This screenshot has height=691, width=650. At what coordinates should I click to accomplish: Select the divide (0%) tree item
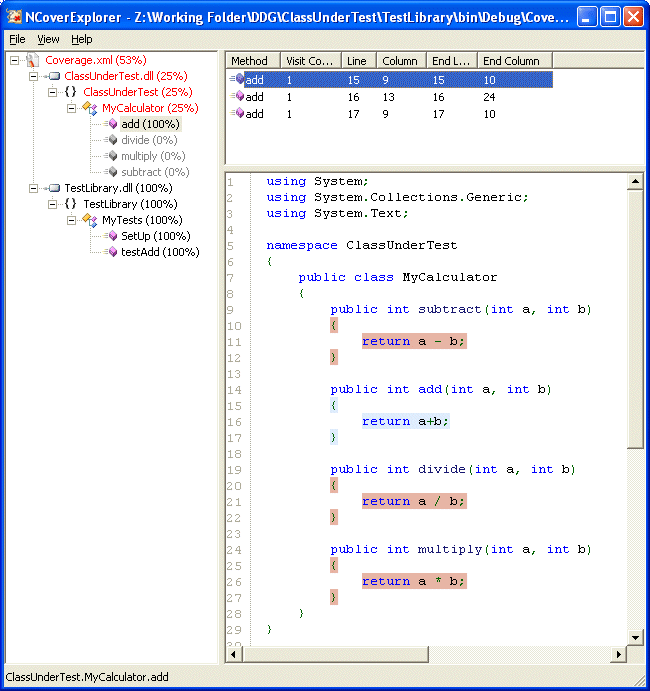pyautogui.click(x=149, y=140)
